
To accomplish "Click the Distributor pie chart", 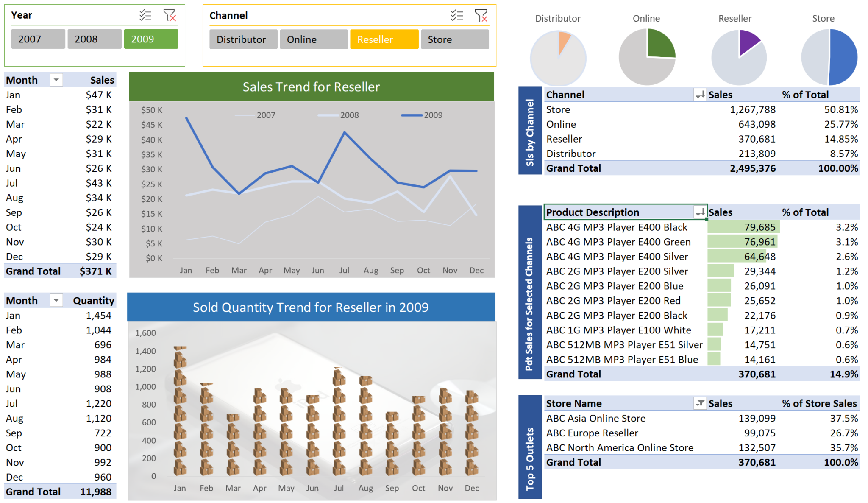I will (558, 57).
